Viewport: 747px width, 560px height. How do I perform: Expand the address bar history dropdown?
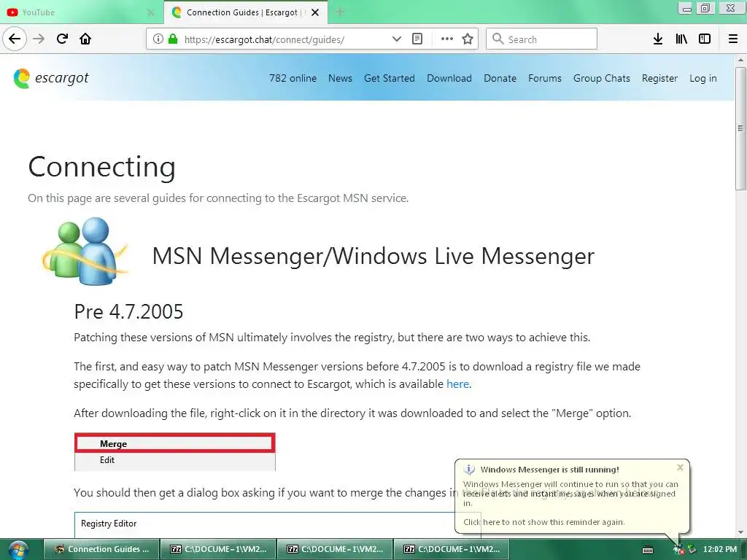coord(396,39)
